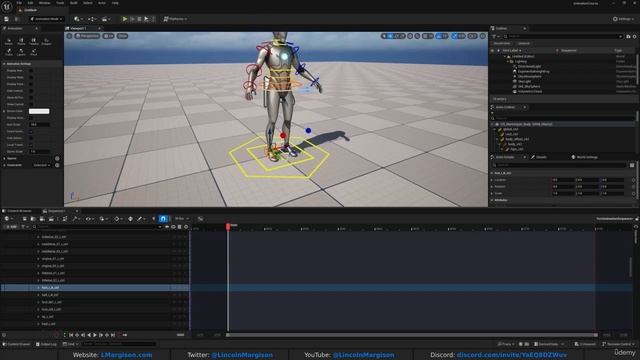This screenshot has width=640, height=360.
Task: Toggle the Display Nulls checkbox
Action: coord(31,77)
